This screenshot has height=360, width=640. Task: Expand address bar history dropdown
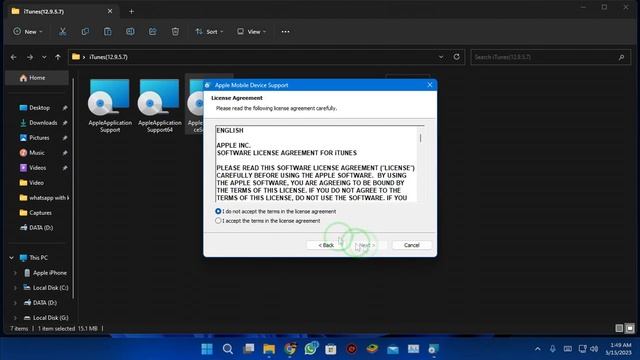441,57
